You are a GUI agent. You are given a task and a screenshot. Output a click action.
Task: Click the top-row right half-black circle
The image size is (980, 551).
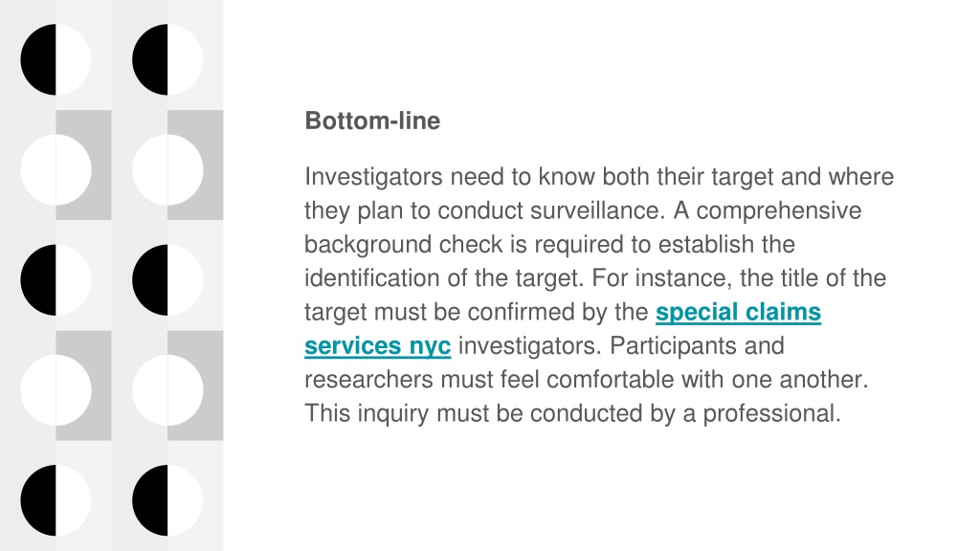point(167,60)
